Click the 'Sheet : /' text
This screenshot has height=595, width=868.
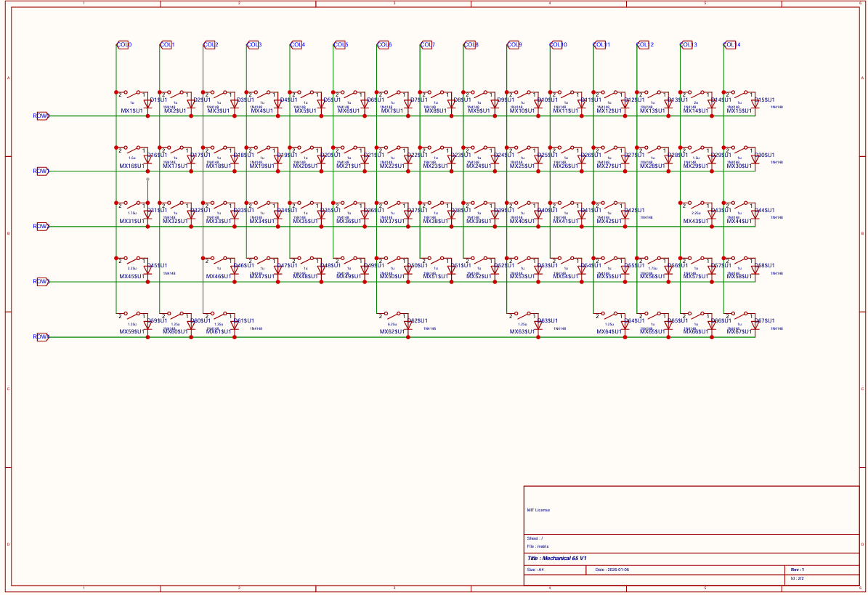point(535,538)
